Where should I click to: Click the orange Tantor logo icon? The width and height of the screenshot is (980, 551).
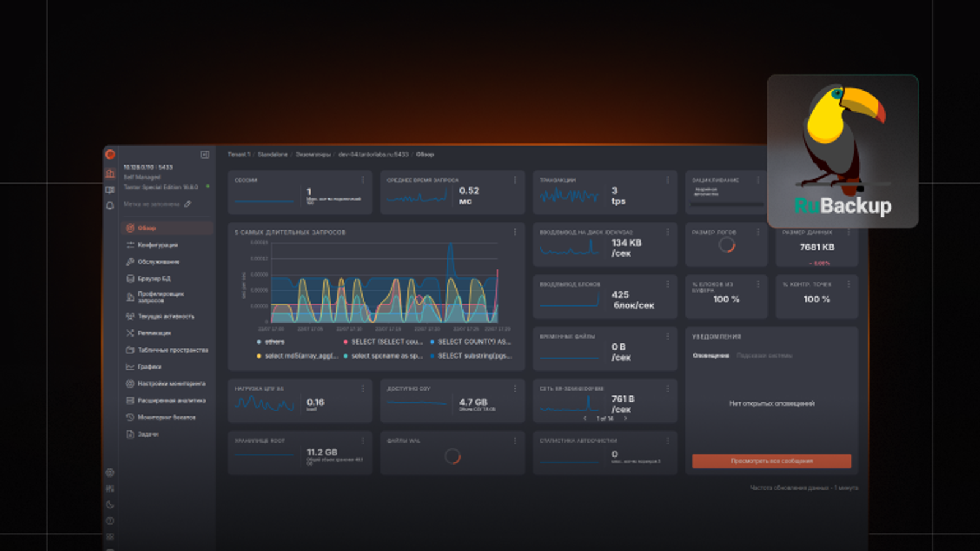coord(110,154)
